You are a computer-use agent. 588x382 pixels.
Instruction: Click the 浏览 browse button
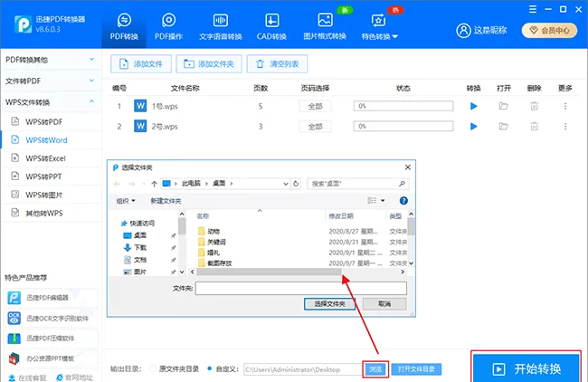375,369
